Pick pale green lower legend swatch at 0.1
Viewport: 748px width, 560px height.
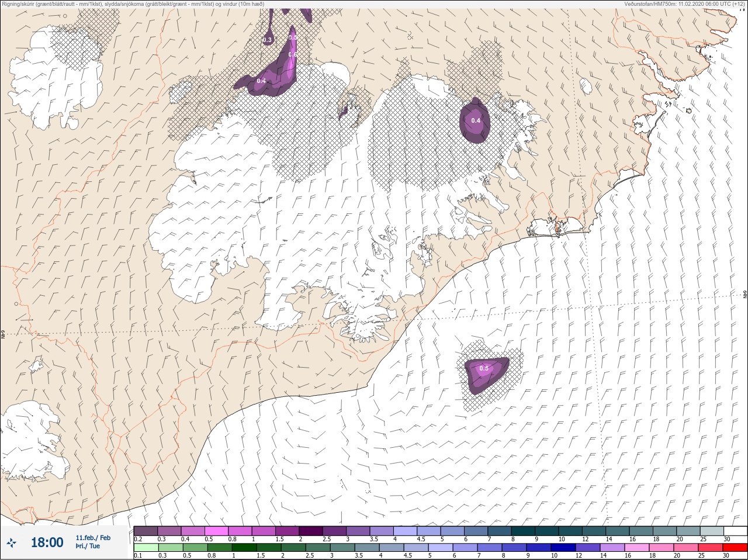pyautogui.click(x=146, y=548)
